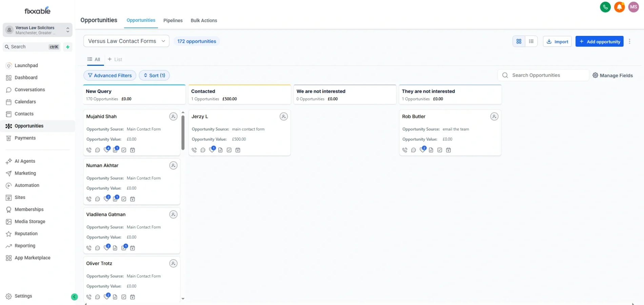The image size is (644, 305).
Task: Open notifications via the orange bell icon
Action: click(620, 7)
